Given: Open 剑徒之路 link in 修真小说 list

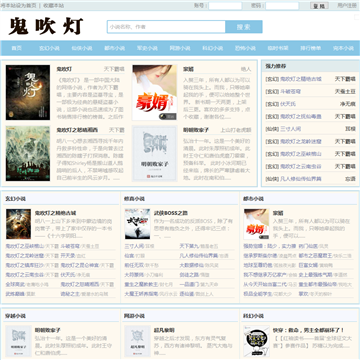Looking at the screenshot, I should coord(189,275).
